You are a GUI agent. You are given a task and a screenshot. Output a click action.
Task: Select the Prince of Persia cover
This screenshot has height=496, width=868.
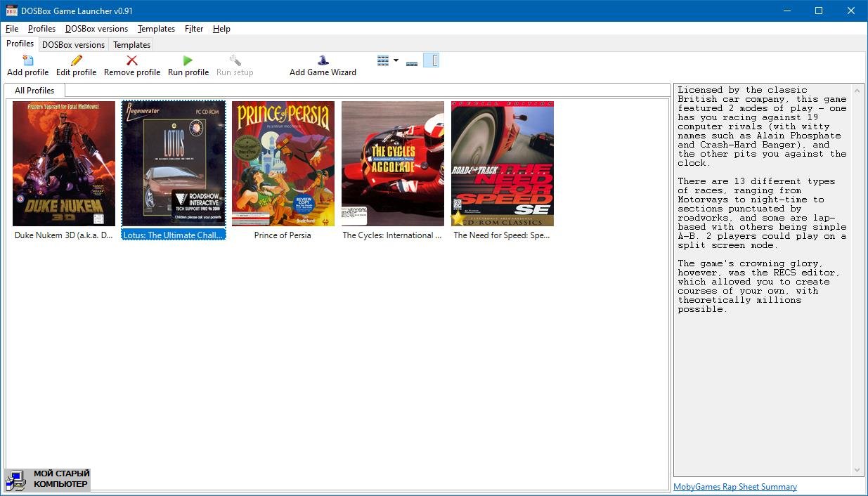(283, 164)
